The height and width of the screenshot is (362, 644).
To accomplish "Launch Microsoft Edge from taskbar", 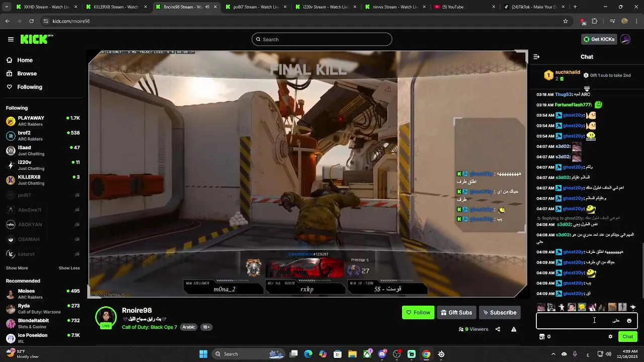I will click(x=308, y=354).
